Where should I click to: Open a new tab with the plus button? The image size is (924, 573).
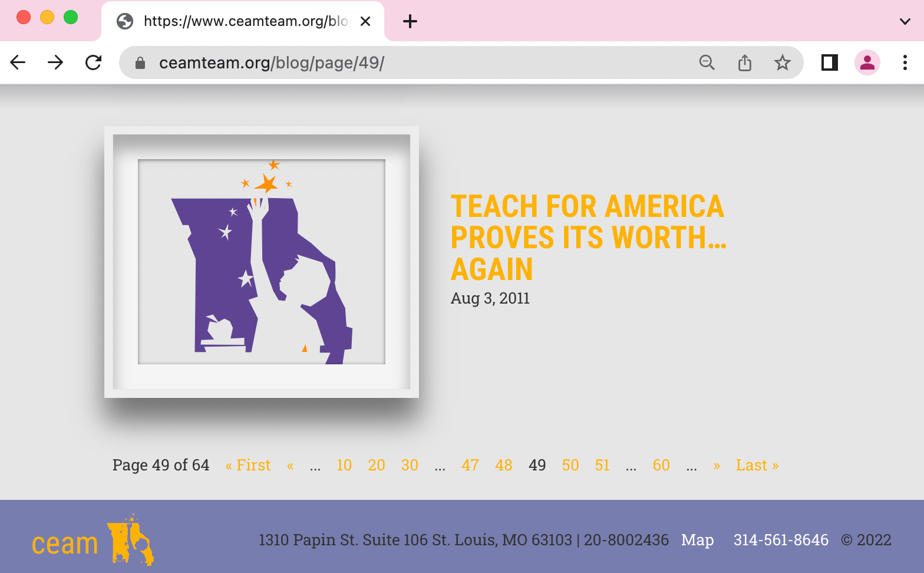click(x=410, y=21)
